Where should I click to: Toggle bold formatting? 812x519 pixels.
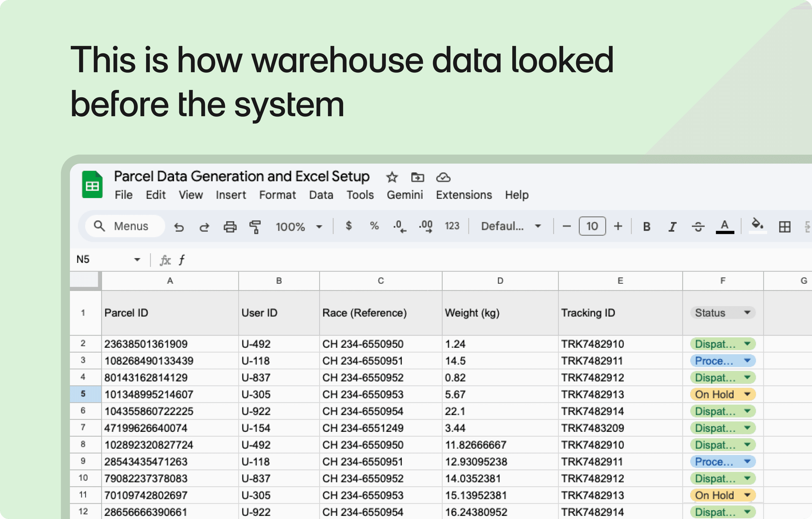pyautogui.click(x=646, y=227)
